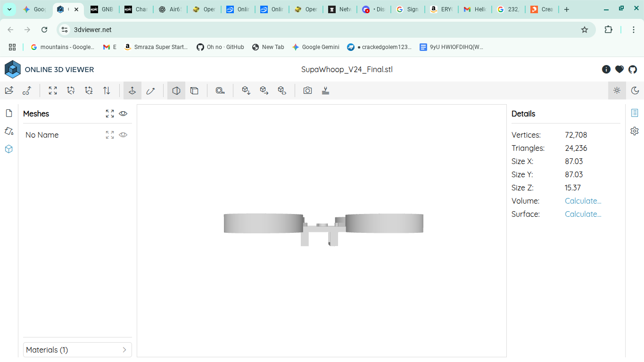Select the flip up vector icon

[x=107, y=90]
